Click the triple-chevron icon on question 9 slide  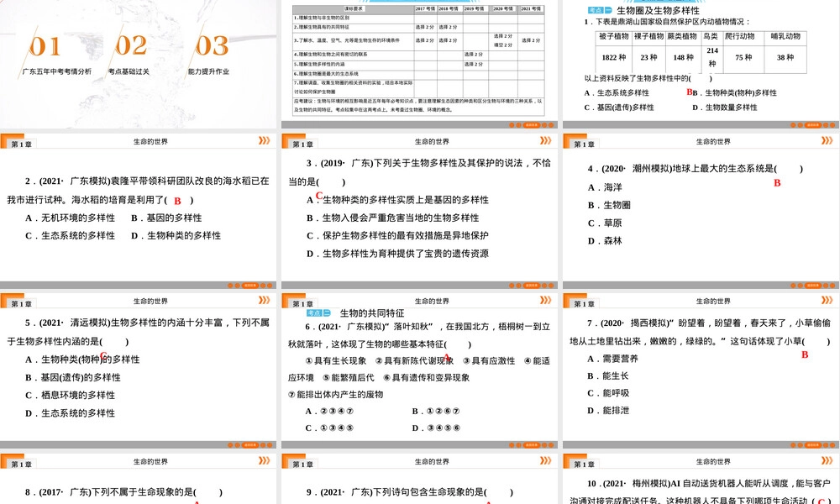(x=545, y=460)
